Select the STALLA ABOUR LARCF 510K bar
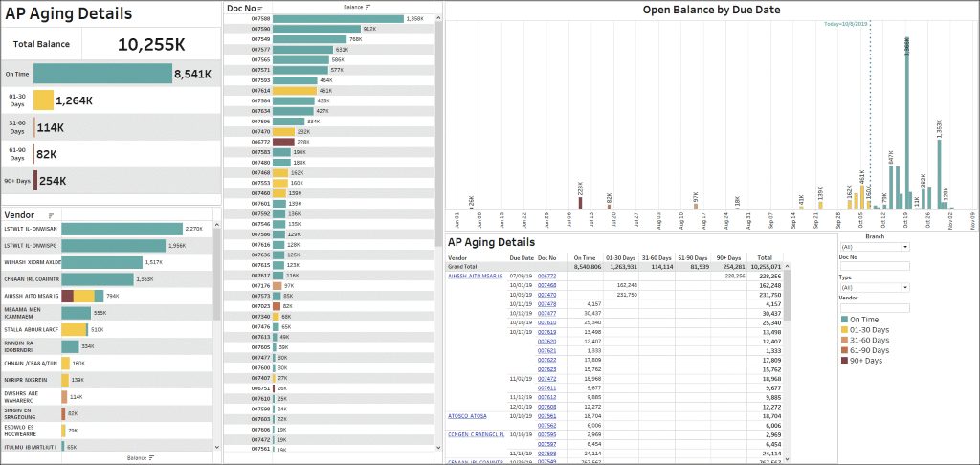Screen dimensions: 980x465 75,329
